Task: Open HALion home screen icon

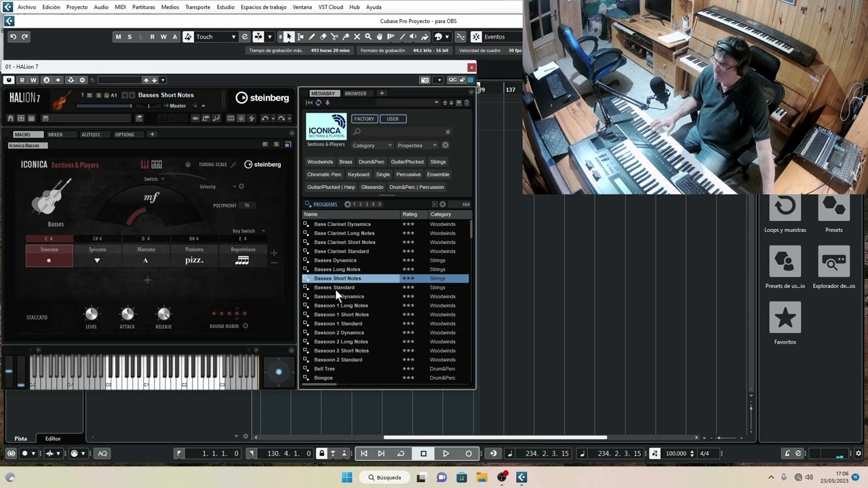Action: coord(11,118)
